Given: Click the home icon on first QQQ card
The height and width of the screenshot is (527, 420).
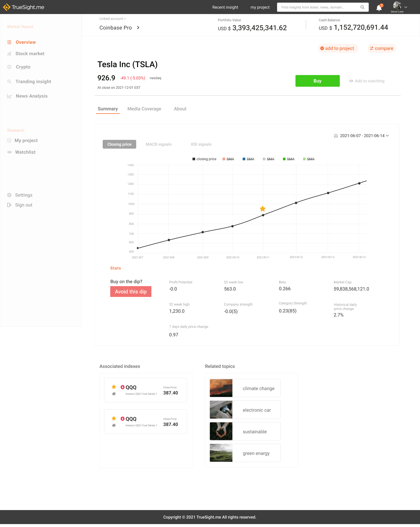Looking at the screenshot, I should (x=114, y=394).
